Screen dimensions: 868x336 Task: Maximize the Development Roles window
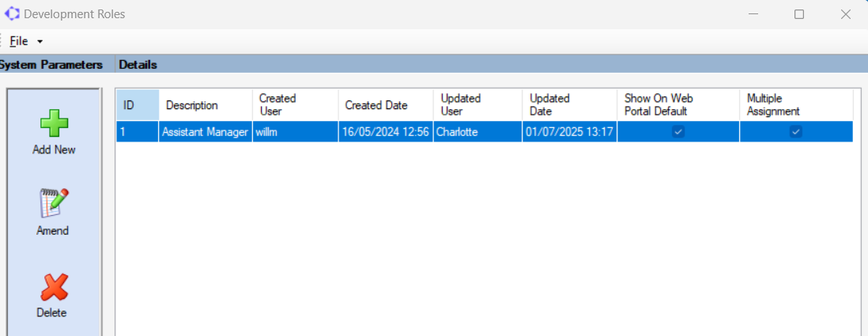798,14
